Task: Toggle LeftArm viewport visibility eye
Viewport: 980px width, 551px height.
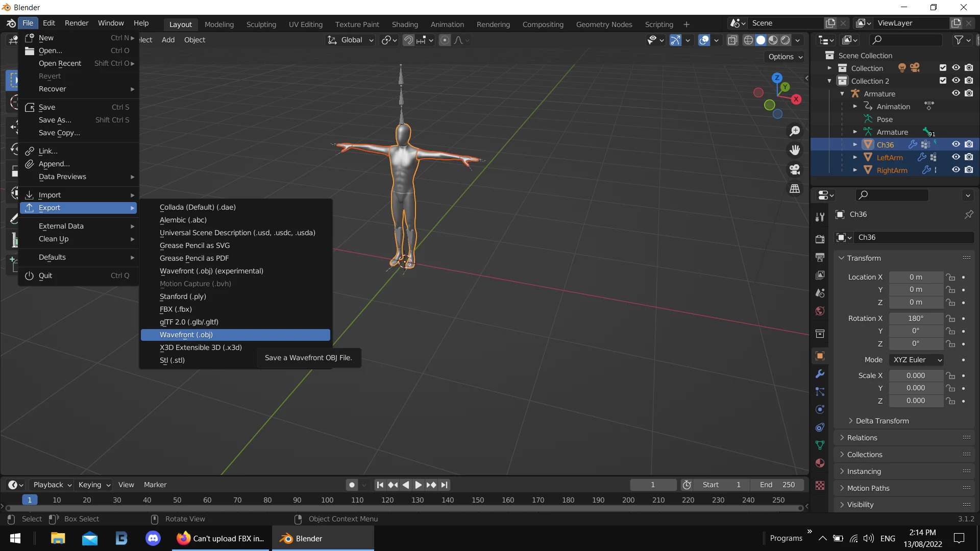Action: [955, 157]
